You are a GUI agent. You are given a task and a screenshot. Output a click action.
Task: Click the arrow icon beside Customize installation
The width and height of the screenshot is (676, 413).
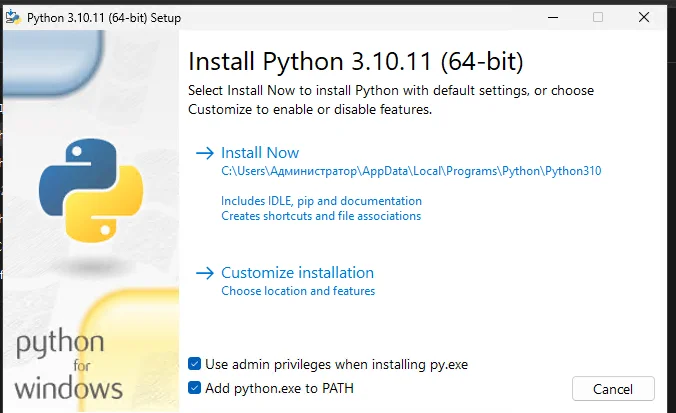pos(205,273)
